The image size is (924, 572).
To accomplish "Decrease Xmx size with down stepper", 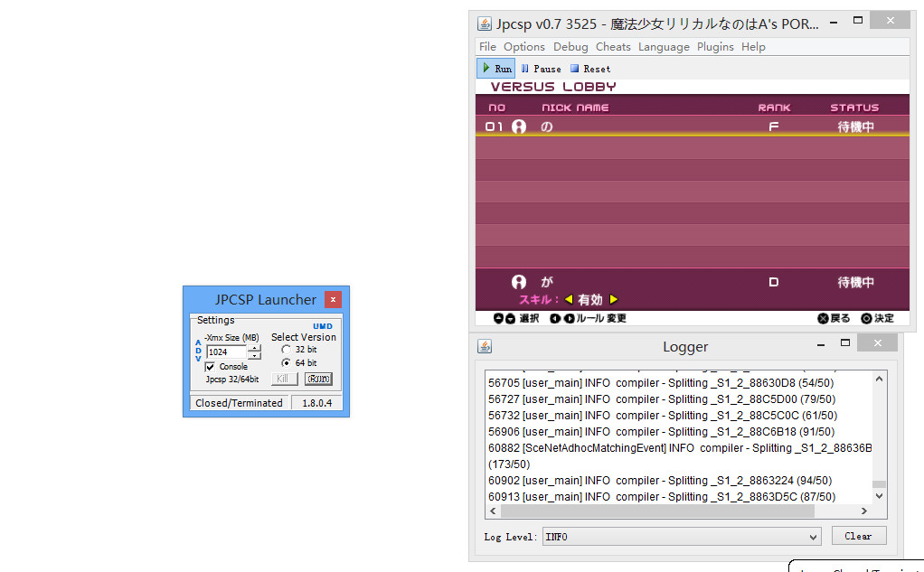I will click(x=254, y=356).
